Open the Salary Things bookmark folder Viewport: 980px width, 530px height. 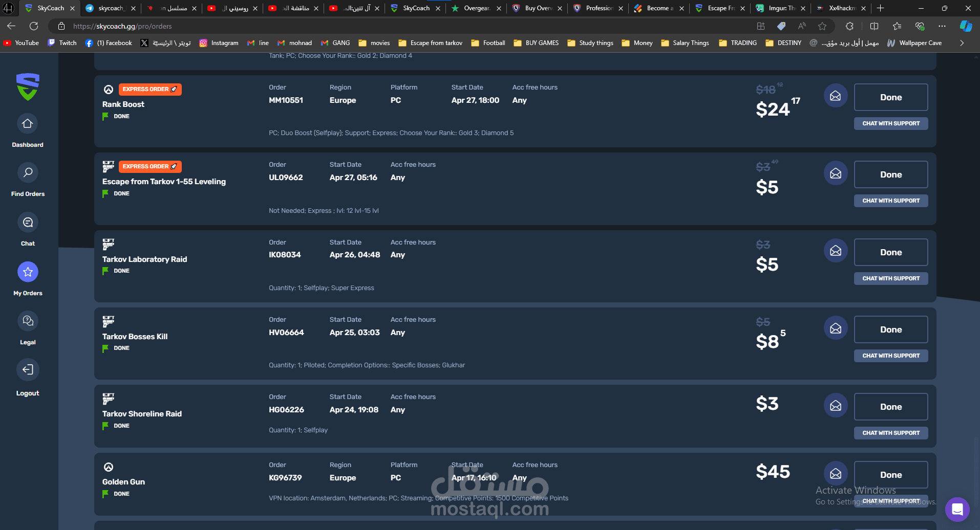tap(685, 43)
